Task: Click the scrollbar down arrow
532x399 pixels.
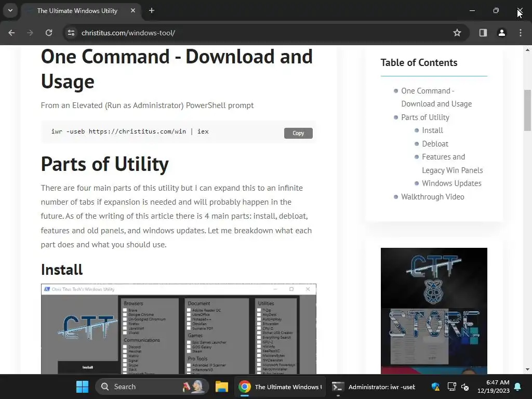Action: tap(527, 369)
